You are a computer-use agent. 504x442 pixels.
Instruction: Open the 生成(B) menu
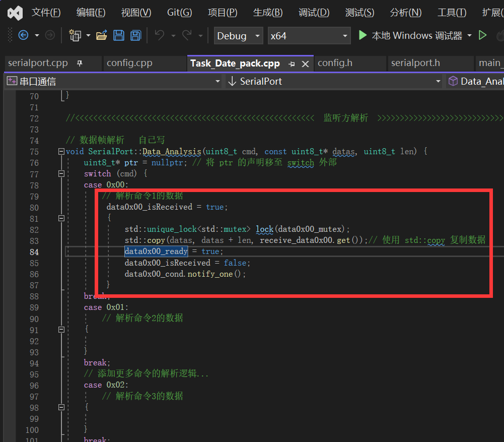click(268, 13)
